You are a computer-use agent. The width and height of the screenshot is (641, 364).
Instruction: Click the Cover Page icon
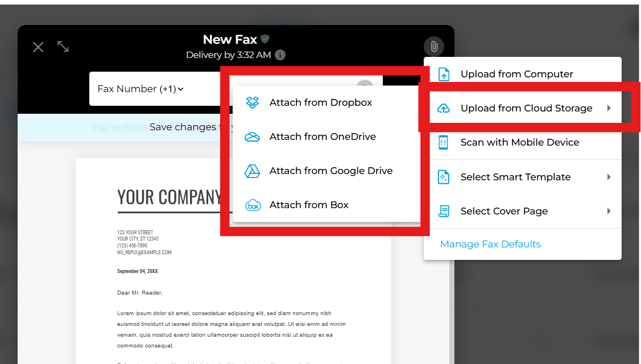443,211
